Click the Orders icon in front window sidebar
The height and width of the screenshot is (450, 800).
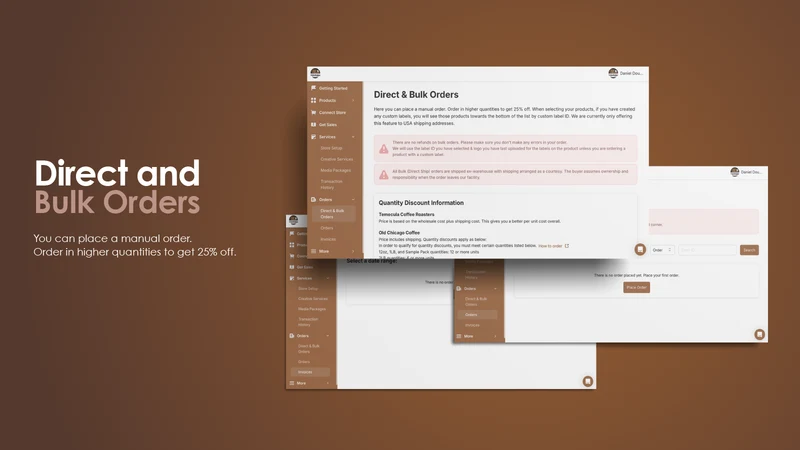click(x=313, y=199)
